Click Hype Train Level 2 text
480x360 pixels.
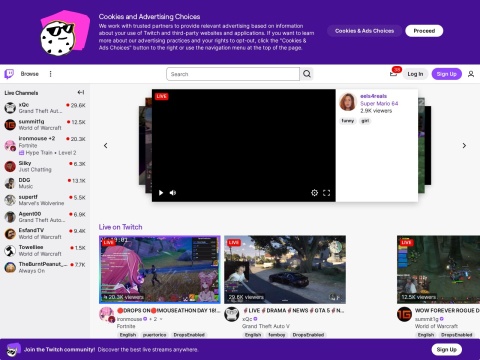tap(51, 153)
